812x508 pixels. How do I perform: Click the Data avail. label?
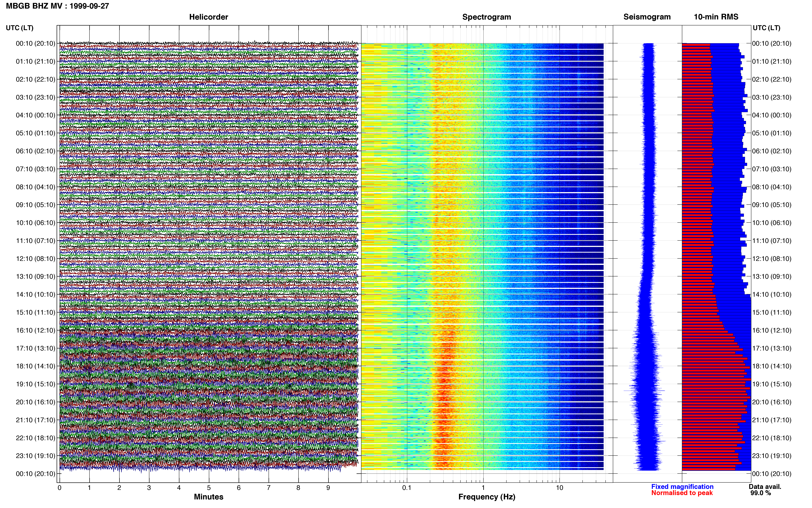(x=765, y=486)
